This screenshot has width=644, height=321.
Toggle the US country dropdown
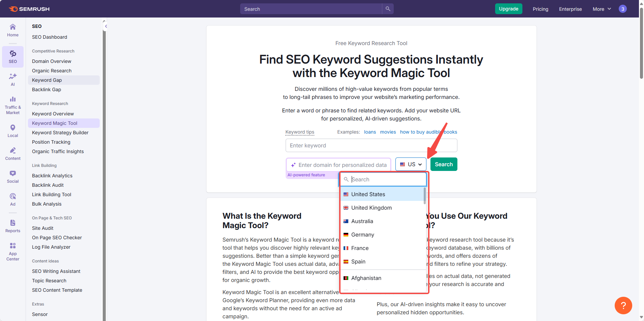[411, 164]
